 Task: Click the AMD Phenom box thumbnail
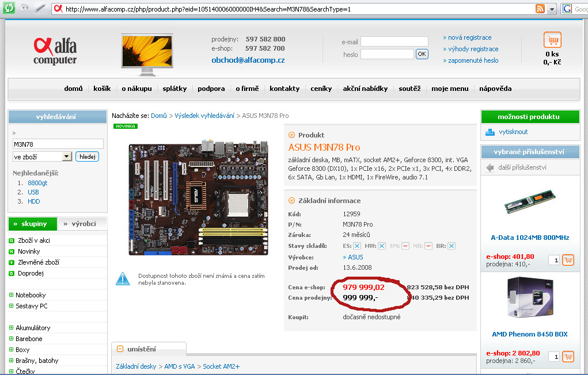[x=530, y=297]
